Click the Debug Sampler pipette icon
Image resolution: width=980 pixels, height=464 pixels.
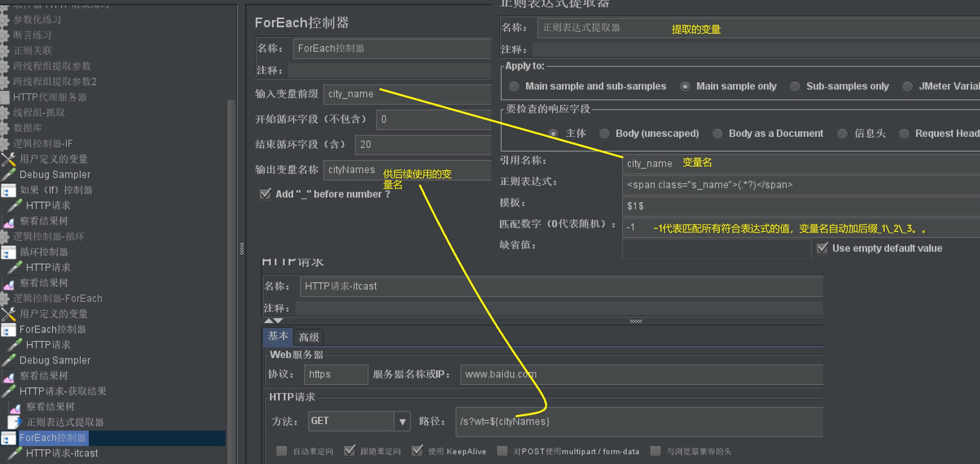point(8,174)
